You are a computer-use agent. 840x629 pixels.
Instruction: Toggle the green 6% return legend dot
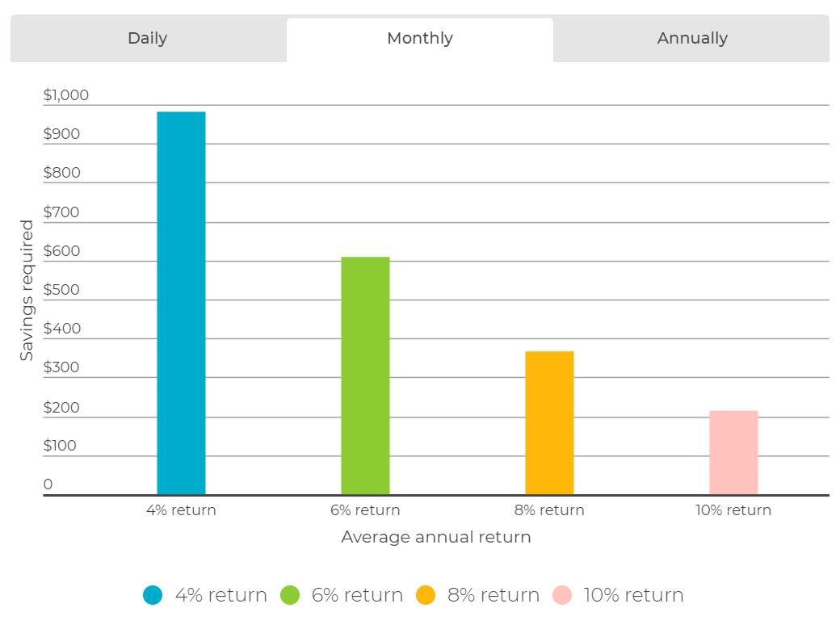pyautogui.click(x=290, y=595)
